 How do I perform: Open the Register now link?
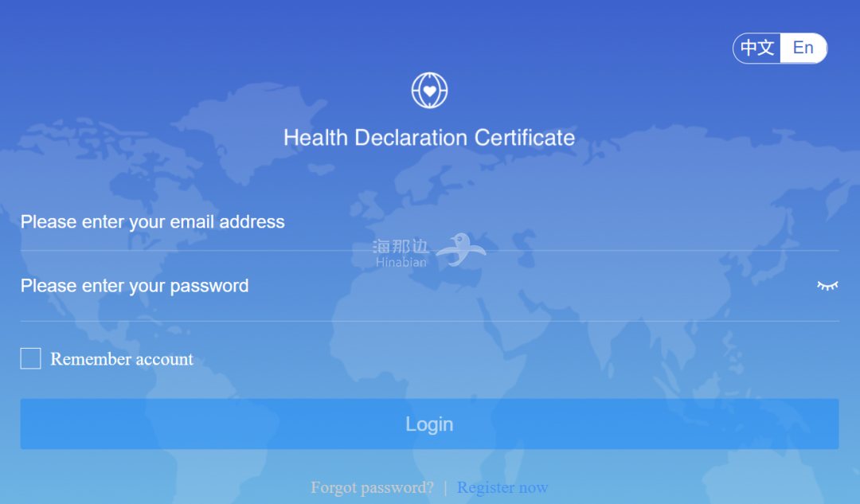(502, 487)
